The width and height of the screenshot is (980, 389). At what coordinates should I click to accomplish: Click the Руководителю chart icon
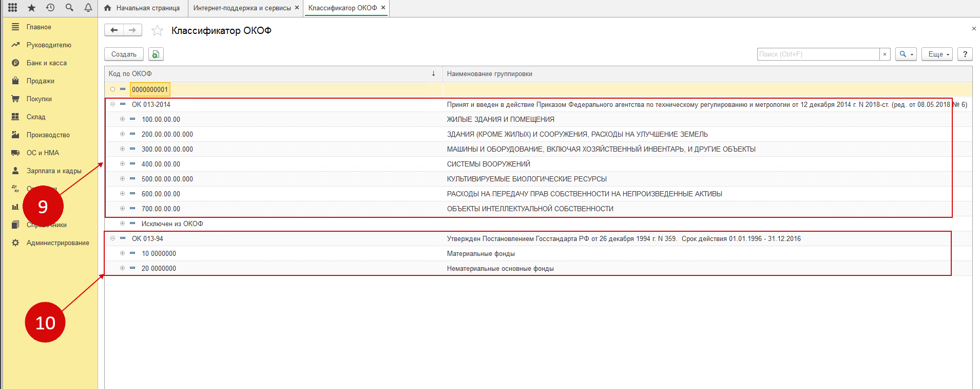coord(15,45)
